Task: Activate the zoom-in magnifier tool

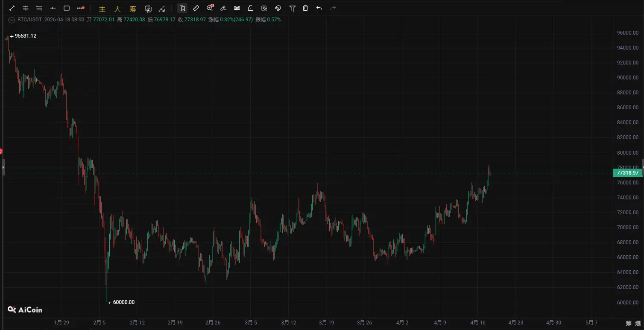Action: (x=210, y=8)
